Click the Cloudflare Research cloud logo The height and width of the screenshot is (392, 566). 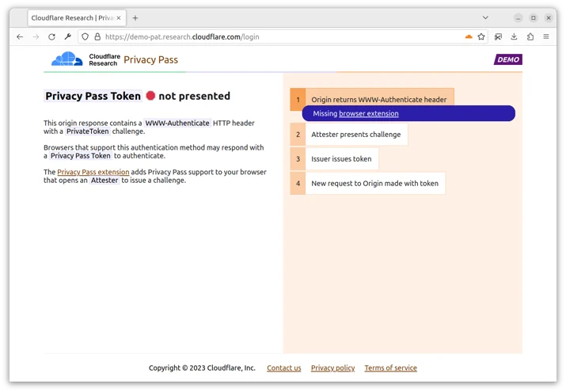[x=66, y=59]
